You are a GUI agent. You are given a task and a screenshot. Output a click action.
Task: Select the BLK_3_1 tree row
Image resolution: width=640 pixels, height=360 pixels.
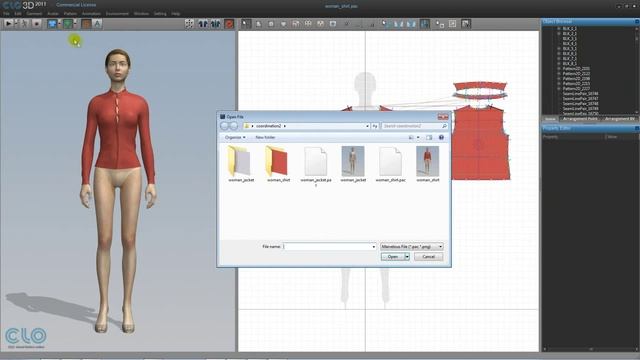click(x=569, y=39)
